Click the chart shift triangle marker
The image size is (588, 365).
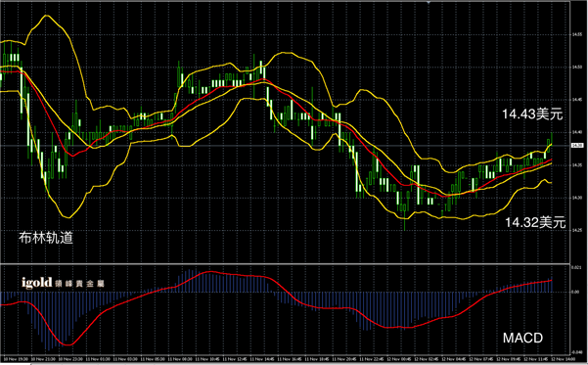click(429, 2)
